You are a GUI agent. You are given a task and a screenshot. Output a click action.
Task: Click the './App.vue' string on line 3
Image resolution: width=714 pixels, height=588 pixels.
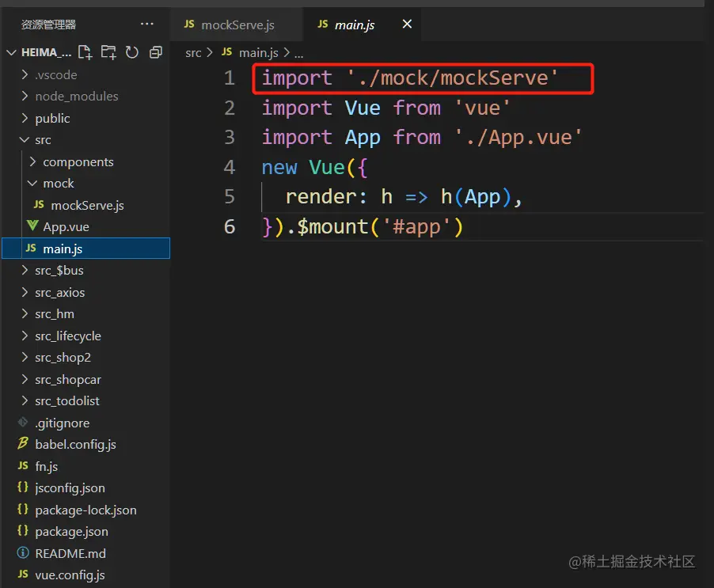518,138
